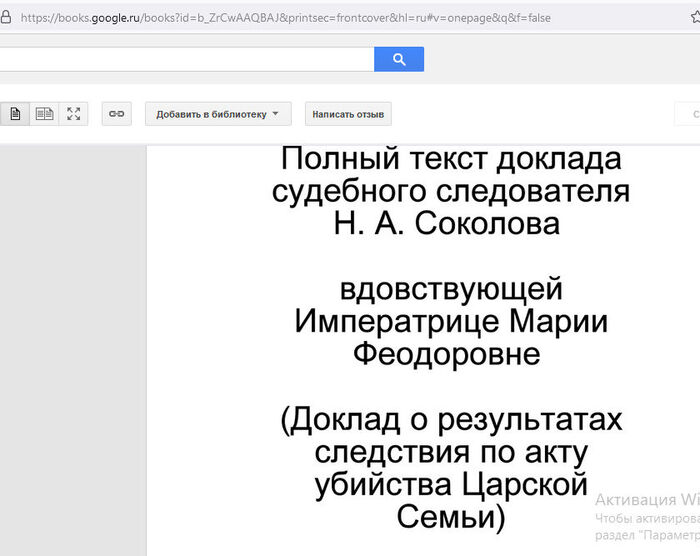
Task: Click text 'Н. А. Соколова'
Action: pyautogui.click(x=447, y=223)
